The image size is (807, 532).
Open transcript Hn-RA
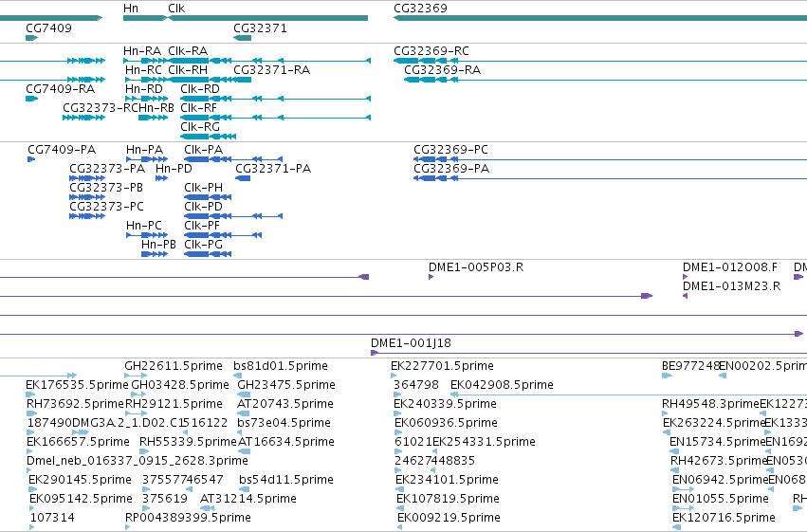coord(142,51)
